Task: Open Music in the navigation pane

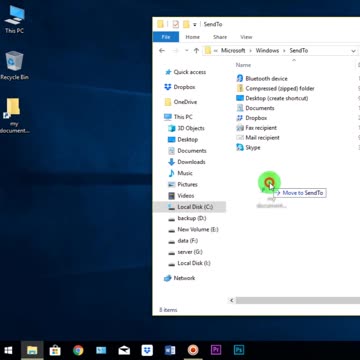Action: (x=180, y=173)
